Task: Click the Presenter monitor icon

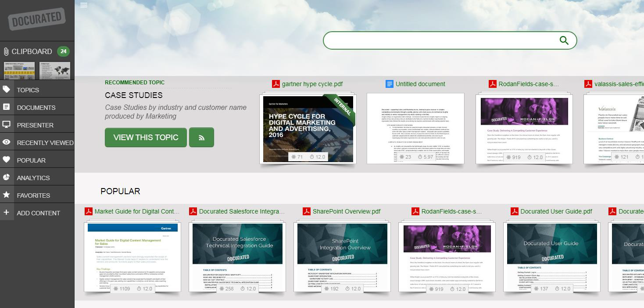Action: pos(7,124)
